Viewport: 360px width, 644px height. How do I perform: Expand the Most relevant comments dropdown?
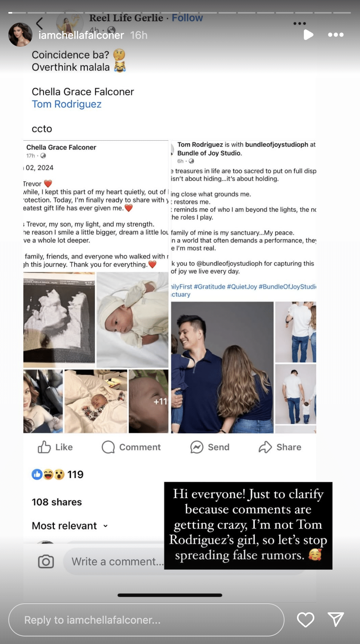tap(70, 526)
